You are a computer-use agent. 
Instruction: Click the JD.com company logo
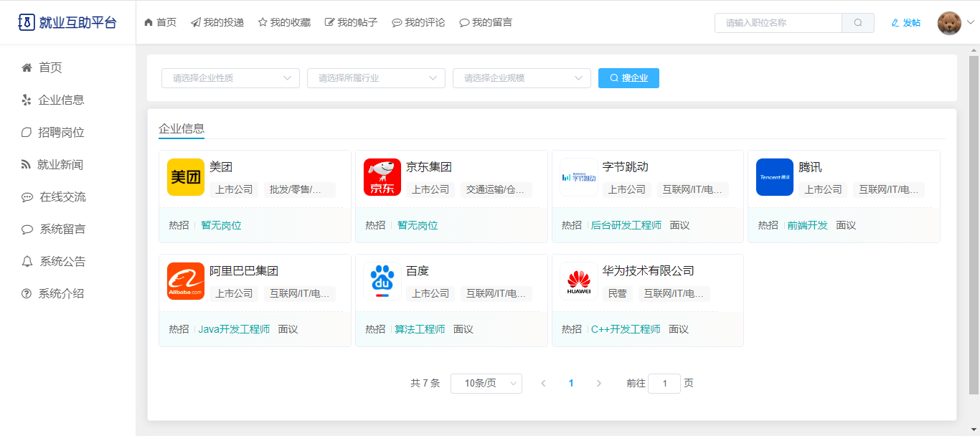[382, 177]
